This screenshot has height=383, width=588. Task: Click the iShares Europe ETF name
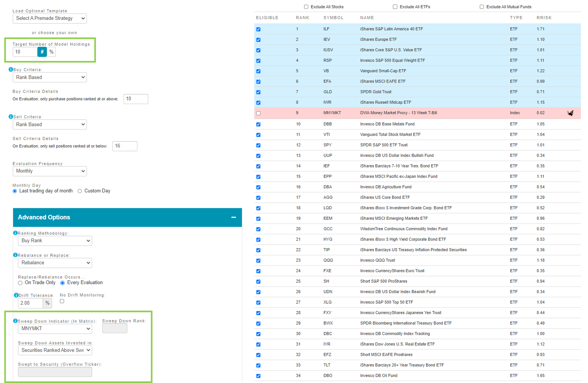(378, 40)
